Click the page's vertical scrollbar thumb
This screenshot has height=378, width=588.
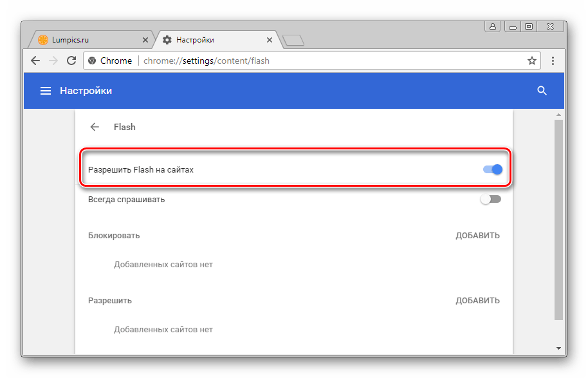point(558,219)
